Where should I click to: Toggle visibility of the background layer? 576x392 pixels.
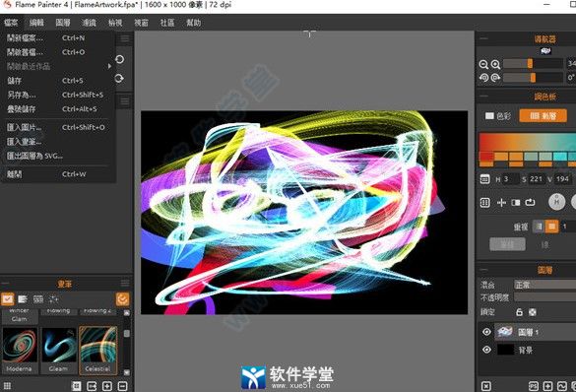(486, 350)
